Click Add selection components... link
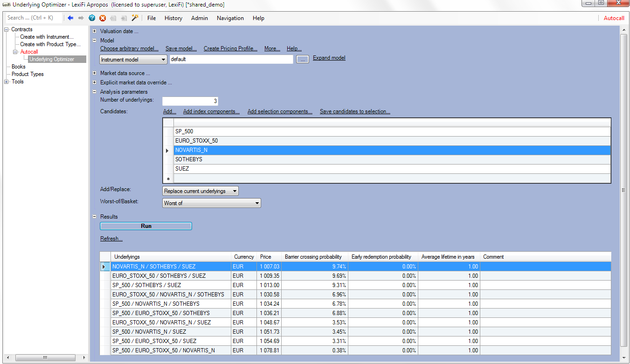This screenshot has height=364, width=630. 280,111
